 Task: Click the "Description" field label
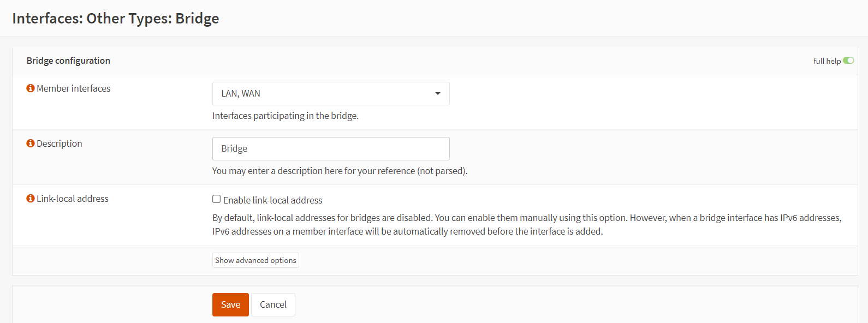coord(59,143)
